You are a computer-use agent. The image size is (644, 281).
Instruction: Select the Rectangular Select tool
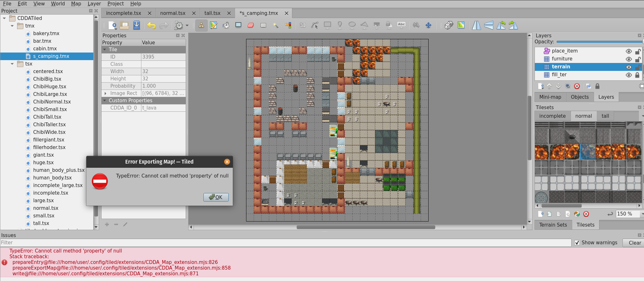[x=263, y=25]
